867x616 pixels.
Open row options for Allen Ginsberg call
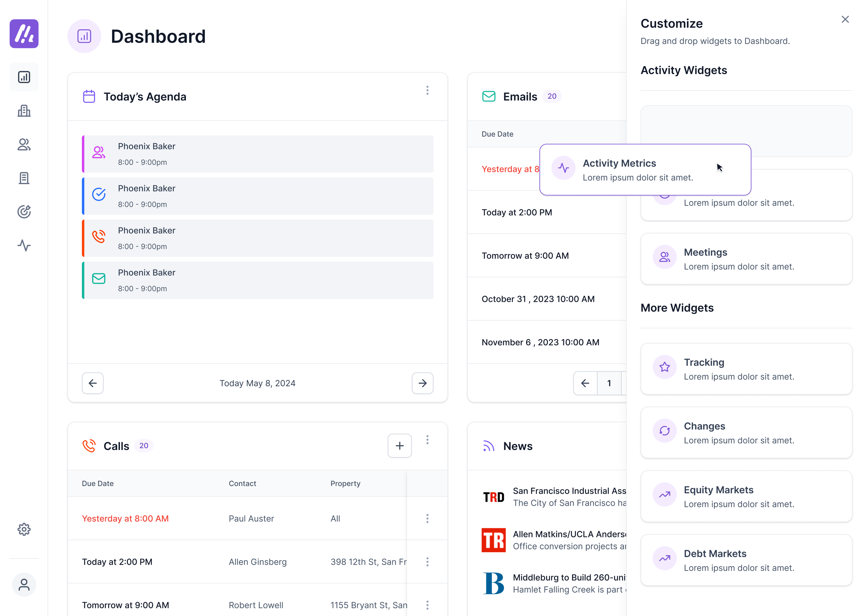pos(427,562)
